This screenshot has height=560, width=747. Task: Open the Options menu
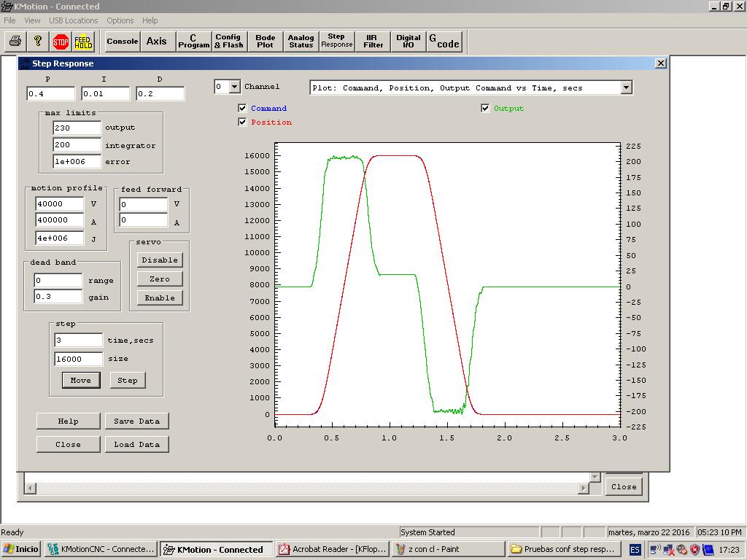(120, 20)
